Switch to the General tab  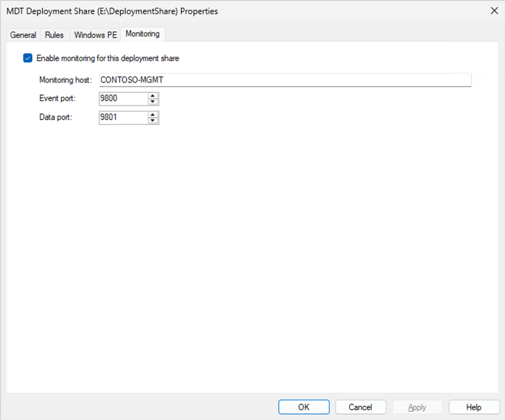(23, 35)
